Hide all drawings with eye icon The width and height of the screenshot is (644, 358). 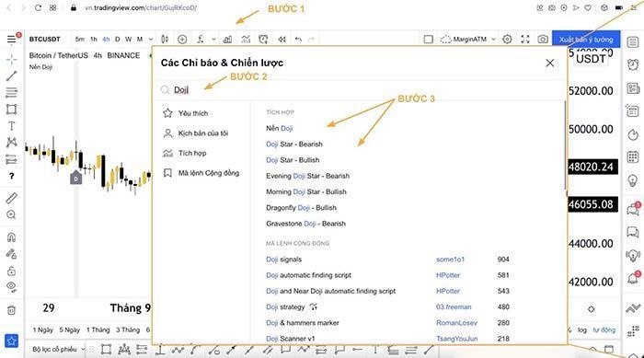click(x=11, y=287)
